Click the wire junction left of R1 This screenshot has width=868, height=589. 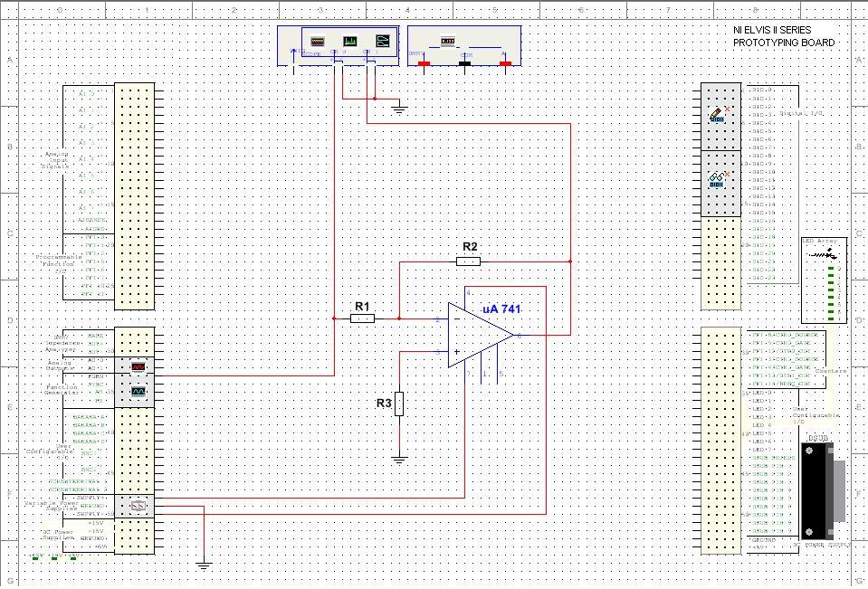[x=334, y=318]
